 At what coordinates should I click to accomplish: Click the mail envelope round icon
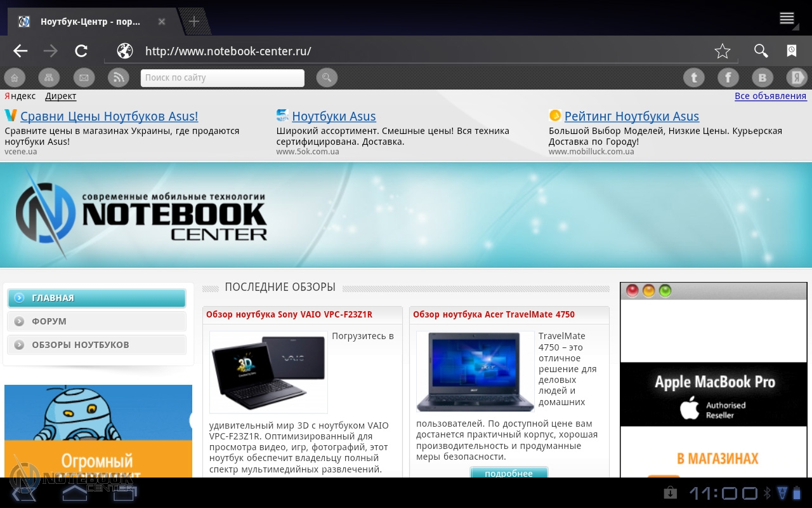point(84,77)
